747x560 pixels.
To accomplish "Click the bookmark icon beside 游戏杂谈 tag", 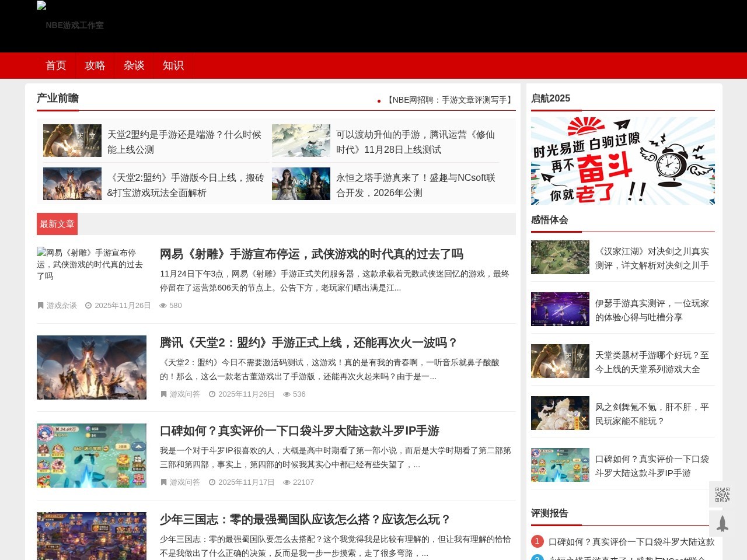I will tap(40, 305).
